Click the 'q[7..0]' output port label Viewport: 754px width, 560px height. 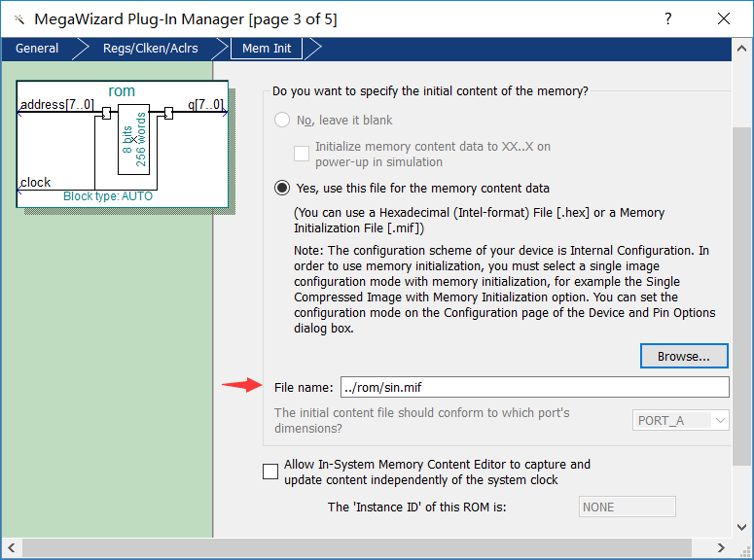point(205,104)
